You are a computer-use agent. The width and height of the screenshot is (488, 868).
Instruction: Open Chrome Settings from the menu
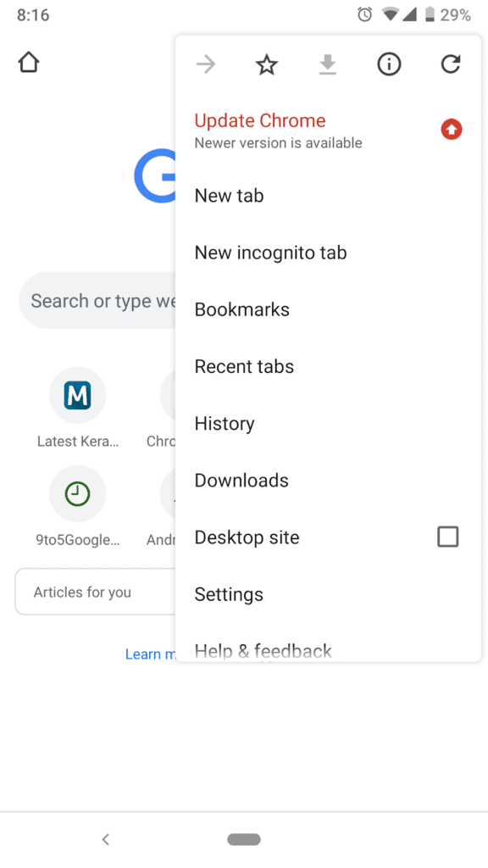pos(229,594)
